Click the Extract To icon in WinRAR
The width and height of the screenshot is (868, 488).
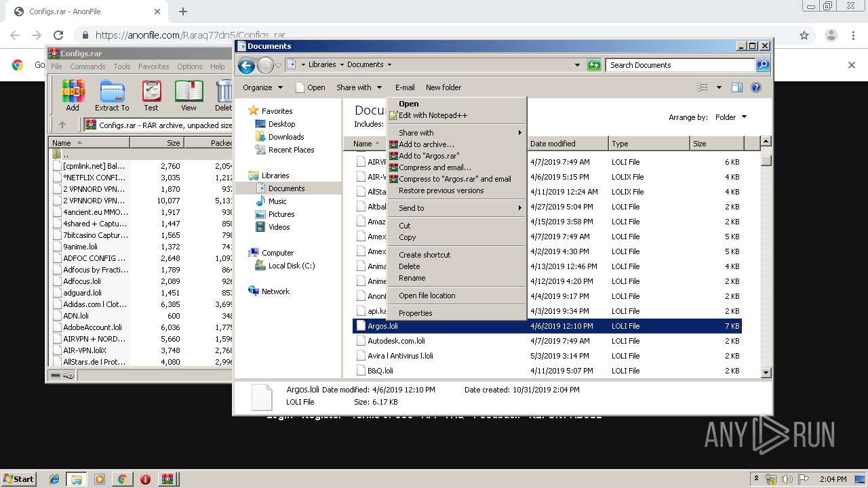coord(112,96)
